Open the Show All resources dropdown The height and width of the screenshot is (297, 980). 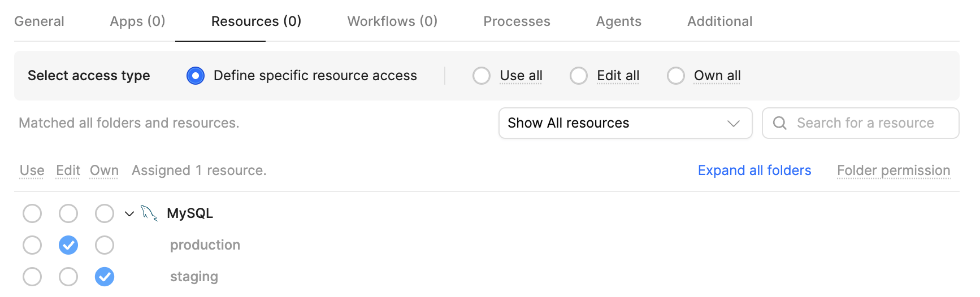[625, 123]
